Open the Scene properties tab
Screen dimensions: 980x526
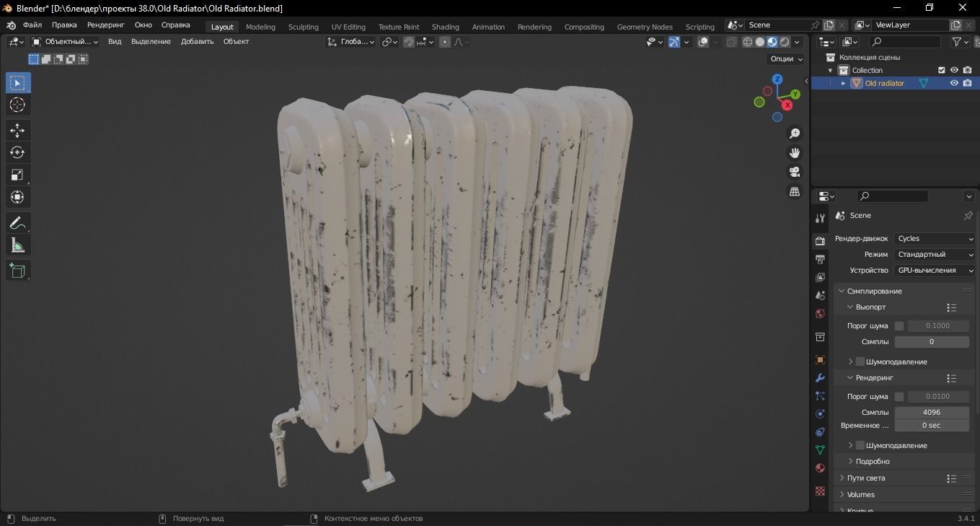coord(820,295)
